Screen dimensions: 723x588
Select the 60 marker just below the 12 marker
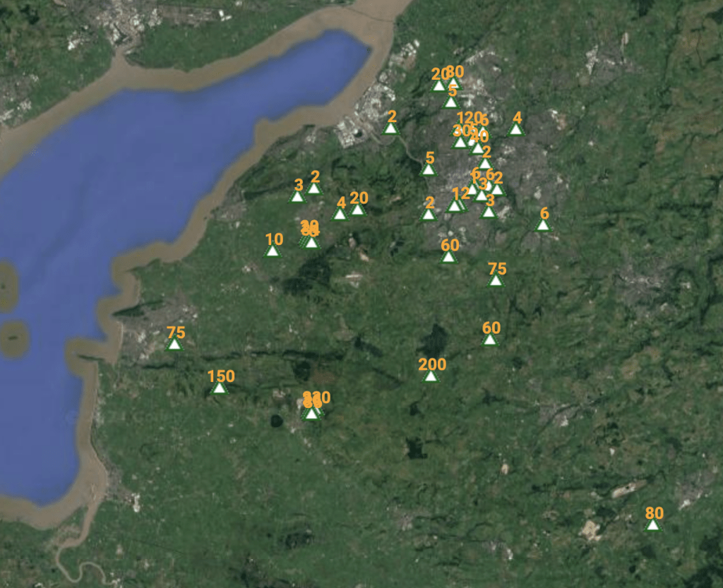click(x=448, y=257)
